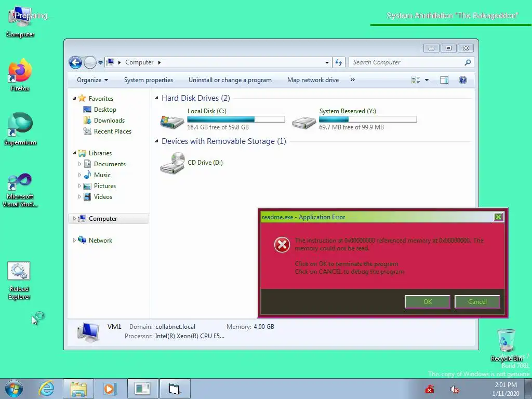Screen dimensions: 532x399
Task: Click the search magnifier icon
Action: (x=468, y=62)
